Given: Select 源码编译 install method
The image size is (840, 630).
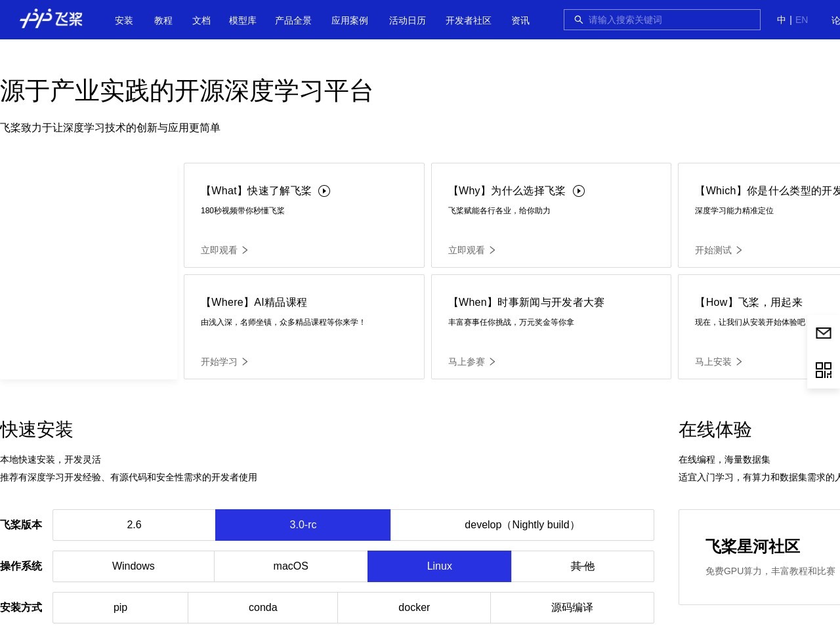Looking at the screenshot, I should click(572, 608).
